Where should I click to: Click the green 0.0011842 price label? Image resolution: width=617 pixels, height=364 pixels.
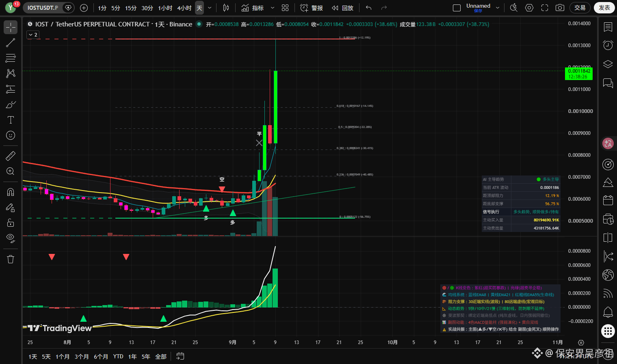point(579,74)
